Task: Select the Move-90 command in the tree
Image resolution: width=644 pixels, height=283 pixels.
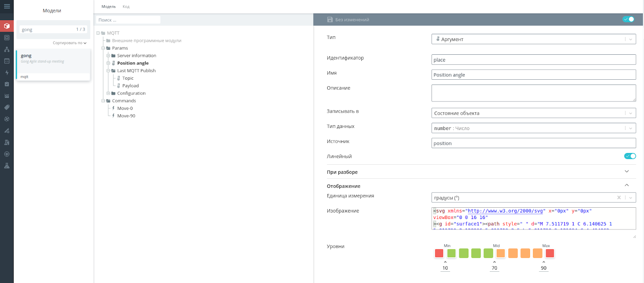Action: pos(126,116)
